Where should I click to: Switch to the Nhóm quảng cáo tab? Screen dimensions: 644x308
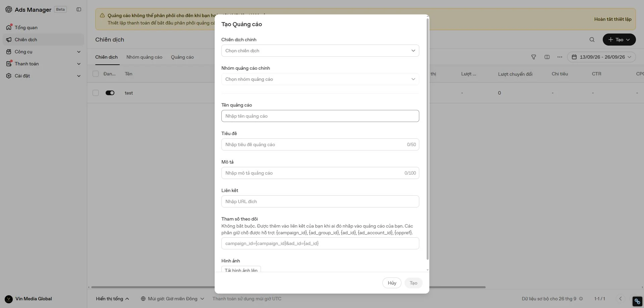(x=144, y=57)
